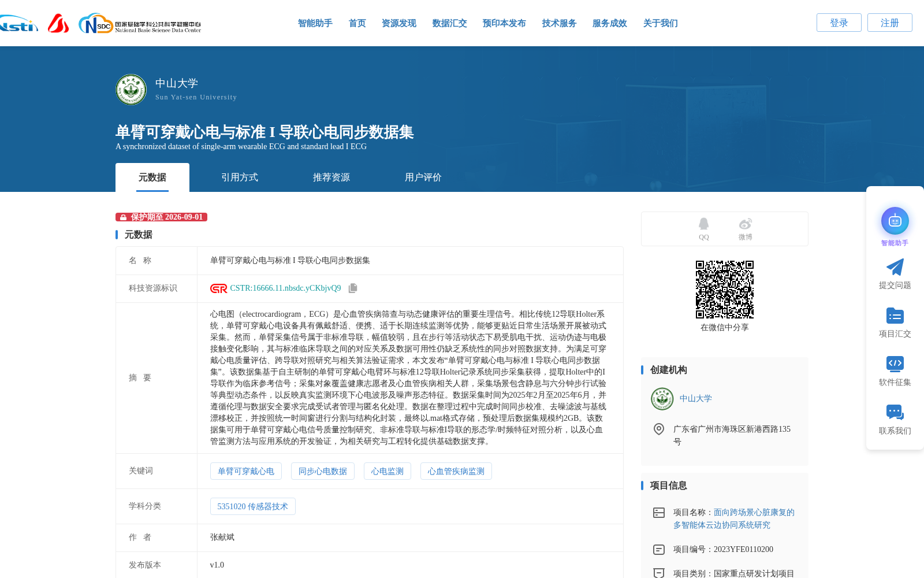Click the address 广东省广州市海珠区新港西路135号
The width and height of the screenshot is (924, 578).
(x=732, y=435)
